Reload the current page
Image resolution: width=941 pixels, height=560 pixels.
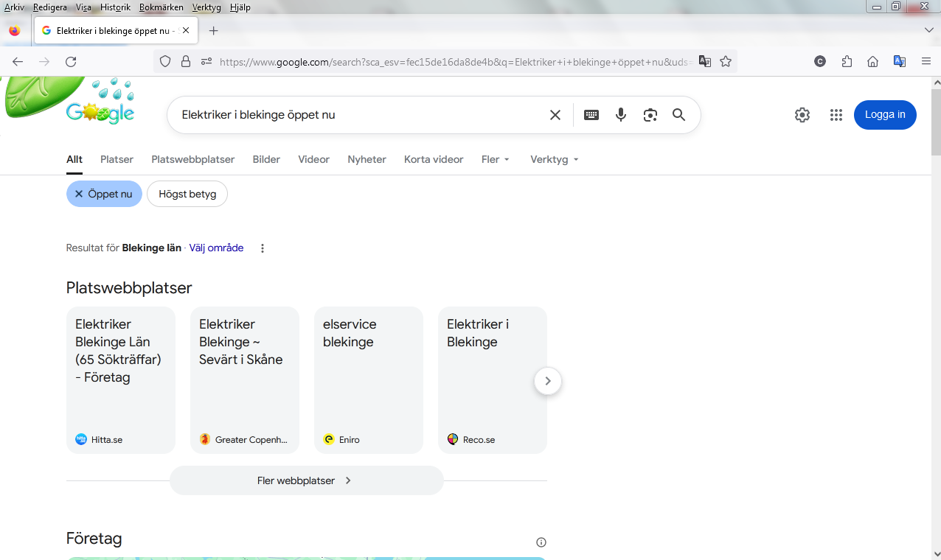click(x=71, y=62)
